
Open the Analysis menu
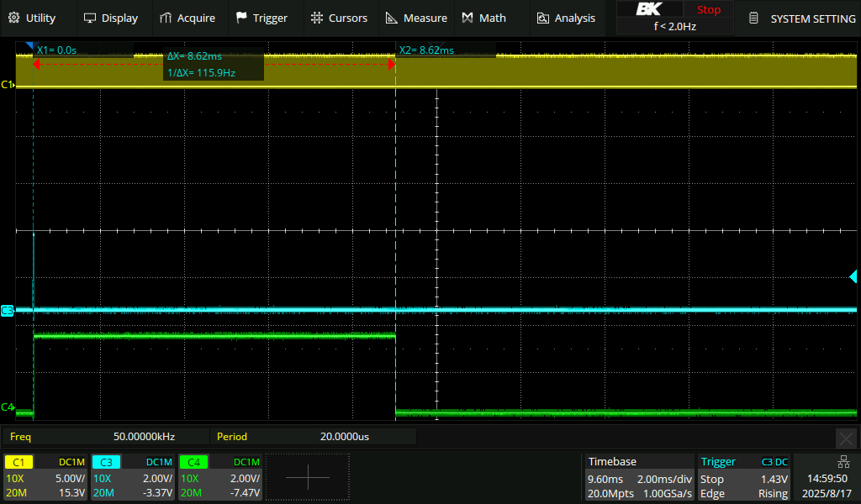[566, 18]
